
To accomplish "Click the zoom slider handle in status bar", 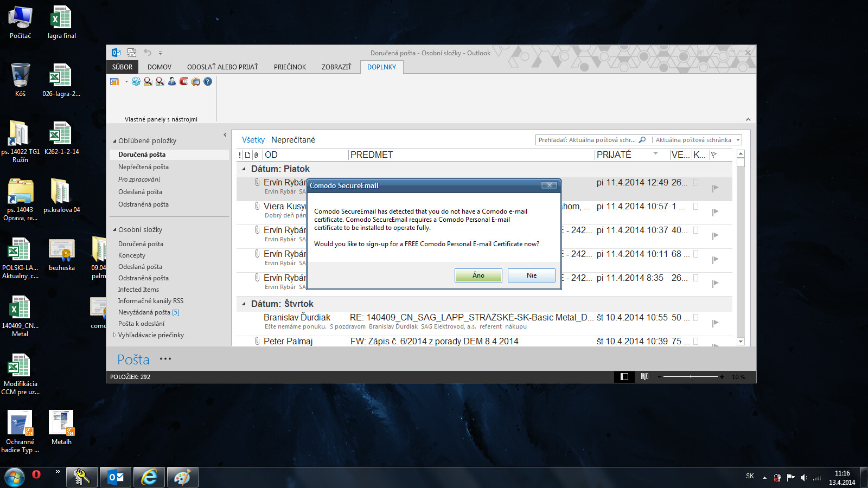I will coord(691,376).
